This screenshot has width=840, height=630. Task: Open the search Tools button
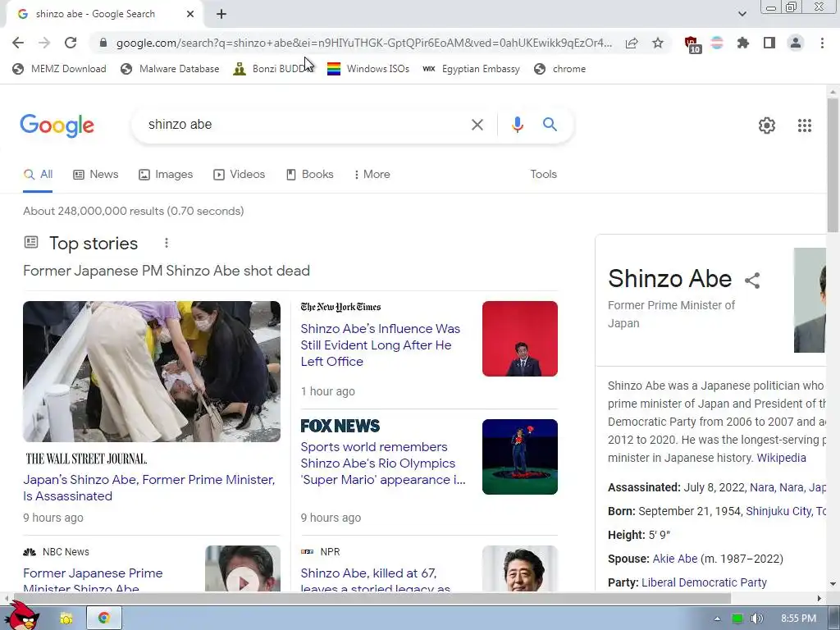point(543,174)
